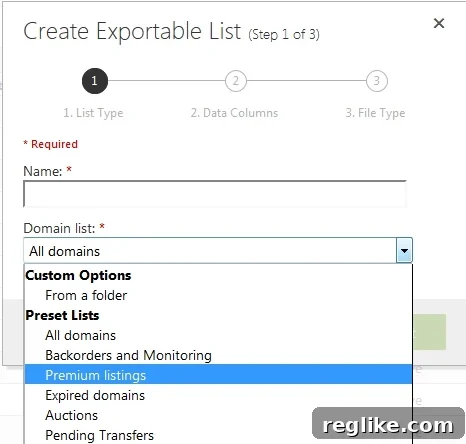Click step 3 circle in progress indicator
Image resolution: width=466 pixels, height=444 pixels.
377,81
